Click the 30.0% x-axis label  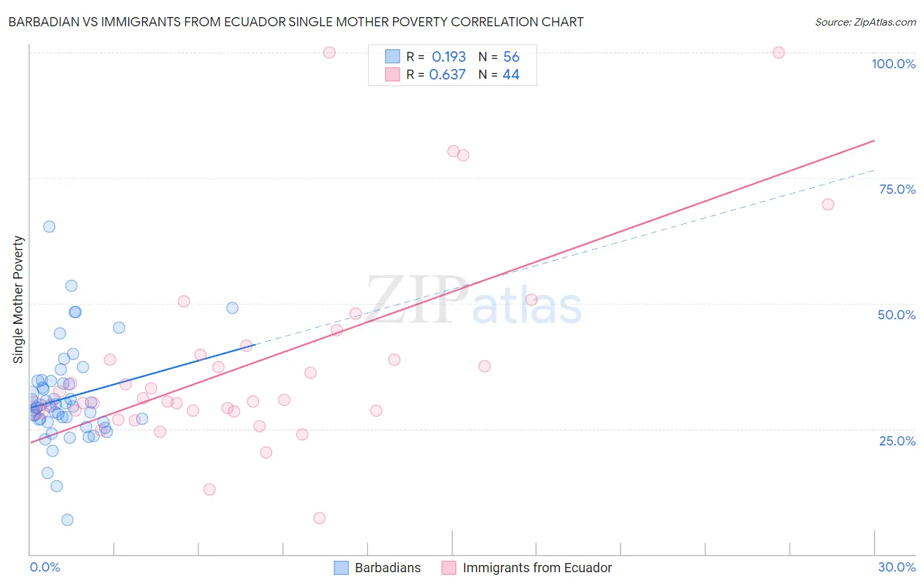tap(896, 567)
